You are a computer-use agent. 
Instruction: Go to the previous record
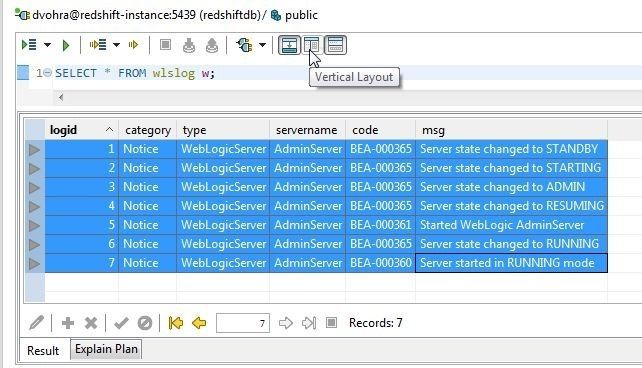(199, 323)
